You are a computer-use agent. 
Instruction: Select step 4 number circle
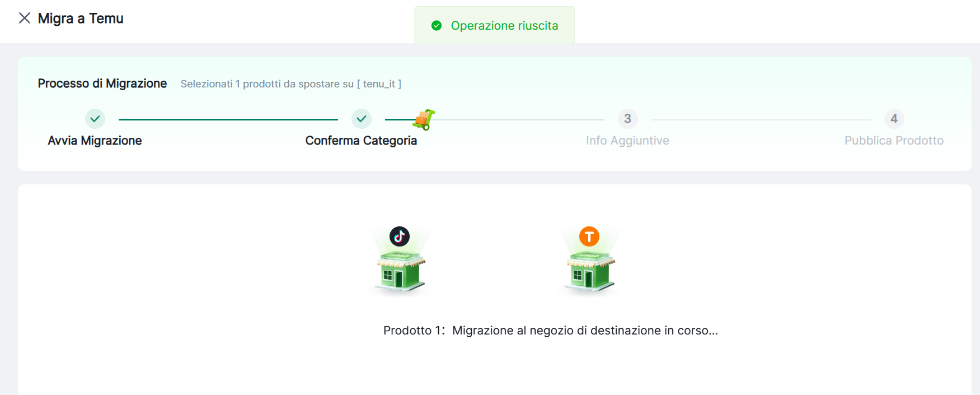pos(894,119)
